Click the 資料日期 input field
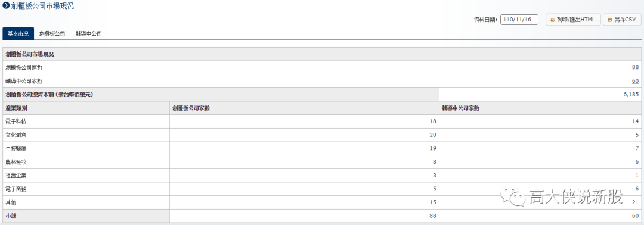644x225 pixels. coord(519,20)
